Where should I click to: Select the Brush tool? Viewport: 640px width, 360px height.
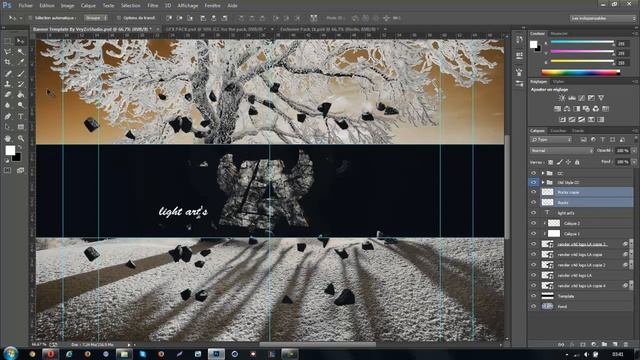[20, 73]
